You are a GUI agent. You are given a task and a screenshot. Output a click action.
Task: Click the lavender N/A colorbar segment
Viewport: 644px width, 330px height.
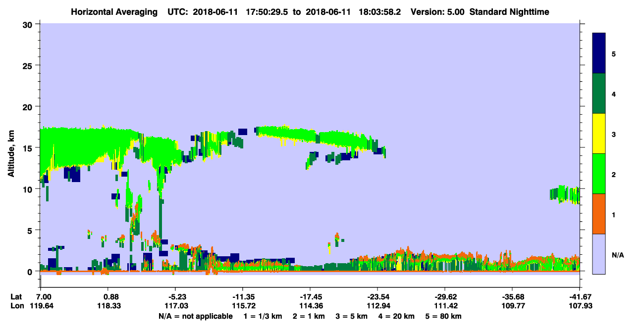click(x=599, y=254)
